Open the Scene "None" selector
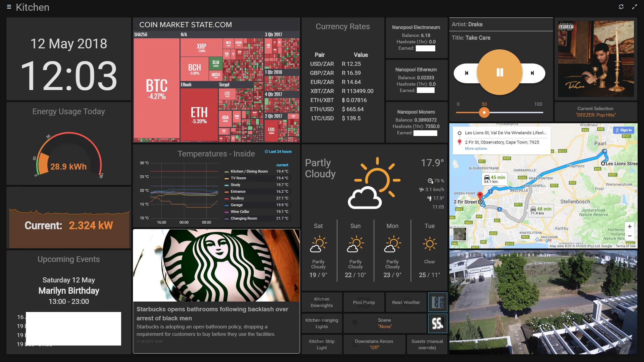 coord(385,323)
